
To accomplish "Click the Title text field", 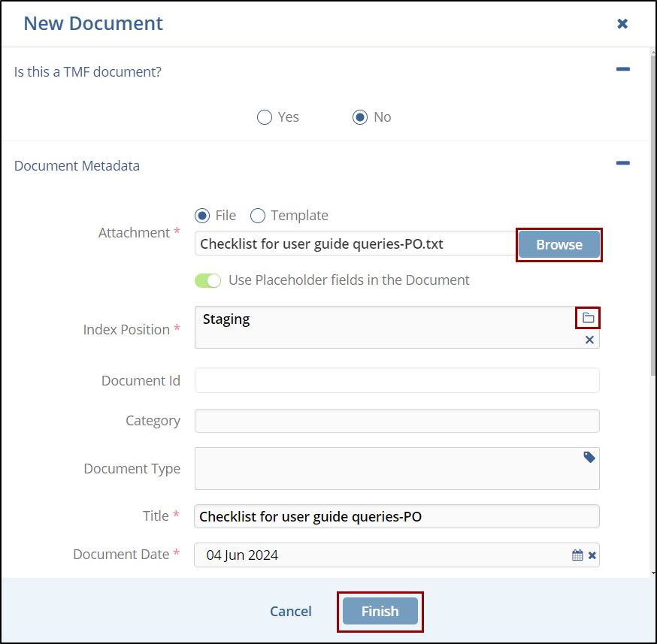I will (x=397, y=516).
